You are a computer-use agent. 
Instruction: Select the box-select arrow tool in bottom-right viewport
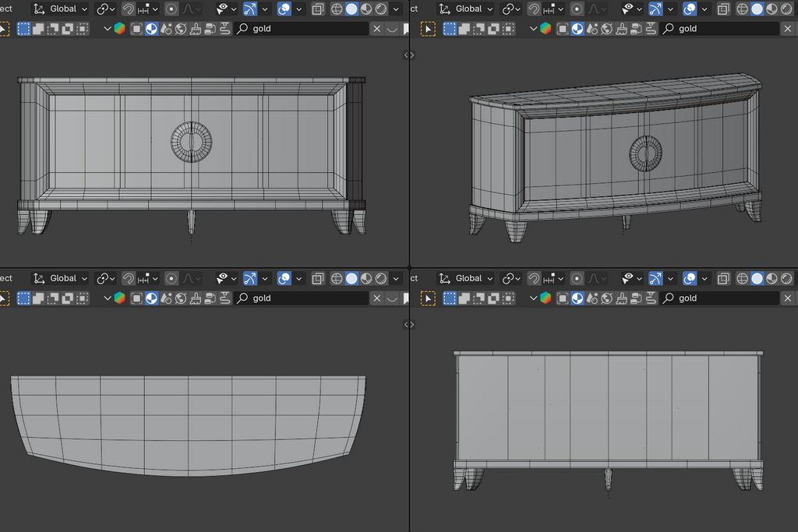(x=429, y=298)
